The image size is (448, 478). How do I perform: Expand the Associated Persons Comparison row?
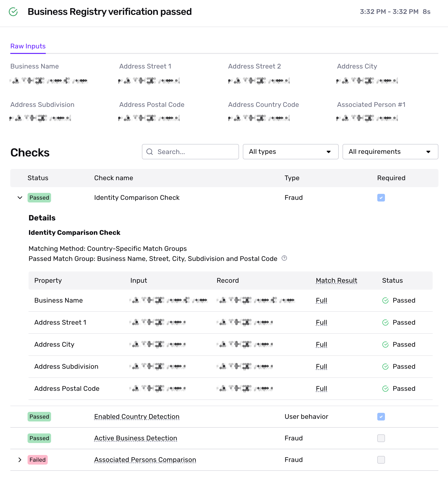coord(20,460)
